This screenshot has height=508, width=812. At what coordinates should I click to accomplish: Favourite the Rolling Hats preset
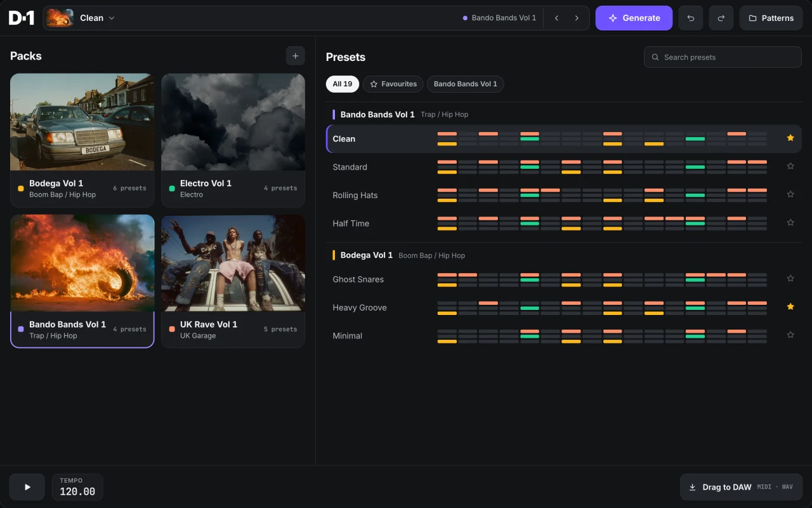(x=790, y=194)
